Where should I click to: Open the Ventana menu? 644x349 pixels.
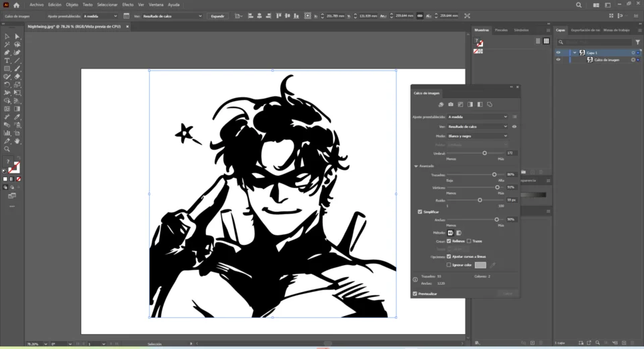[x=156, y=5]
